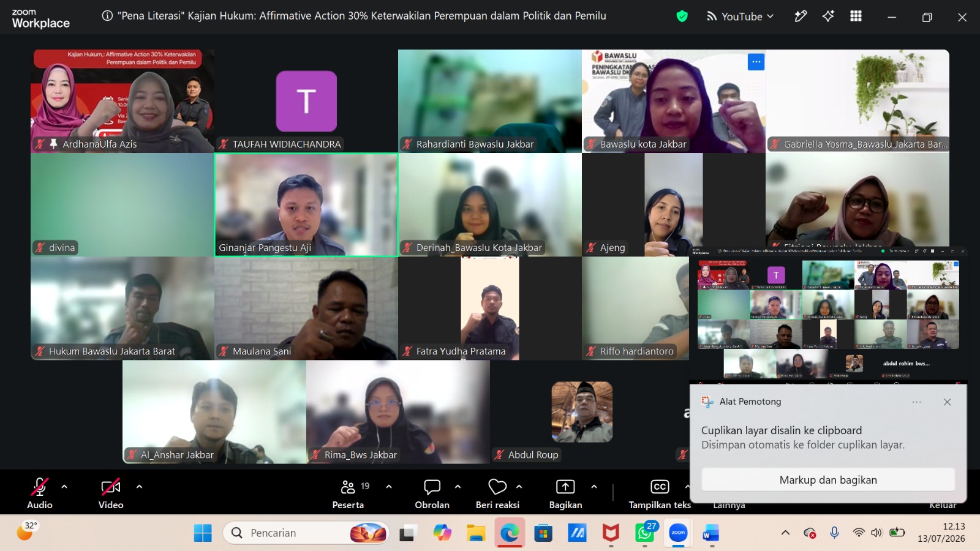The image size is (980, 551).
Task: Click the microphone in-use tray icon
Action: tap(834, 533)
